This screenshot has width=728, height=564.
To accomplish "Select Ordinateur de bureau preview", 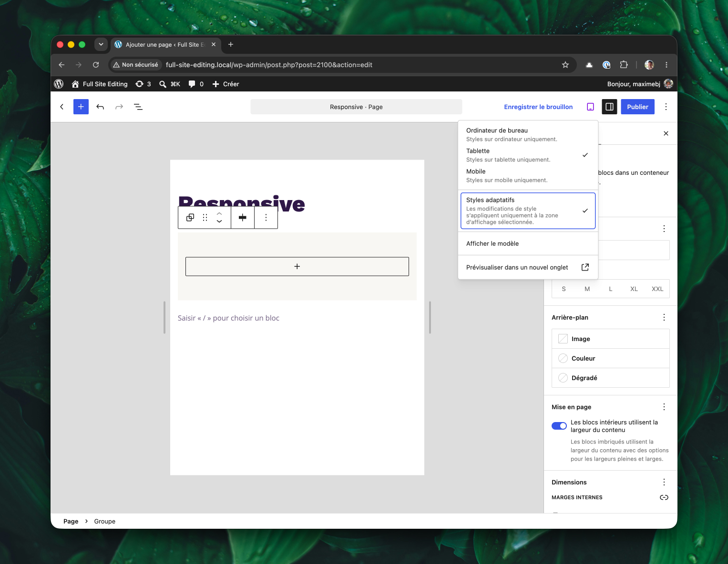I will pos(528,134).
